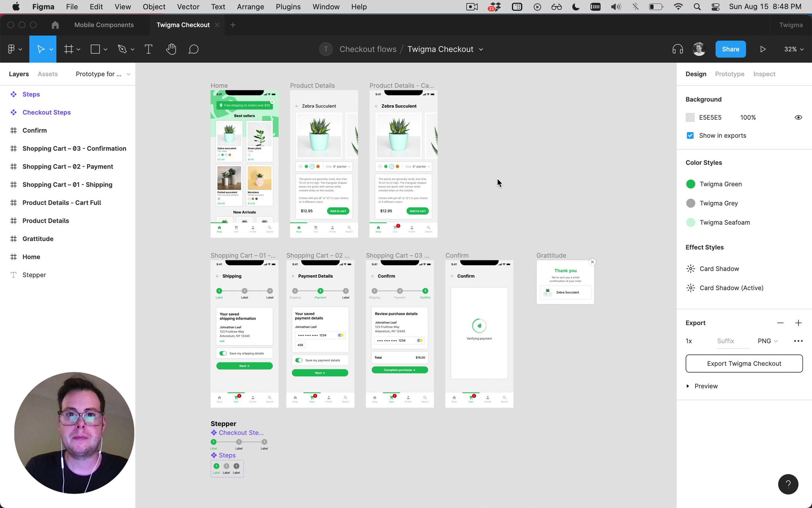
Task: Open the Mobile Components tab
Action: click(x=104, y=25)
